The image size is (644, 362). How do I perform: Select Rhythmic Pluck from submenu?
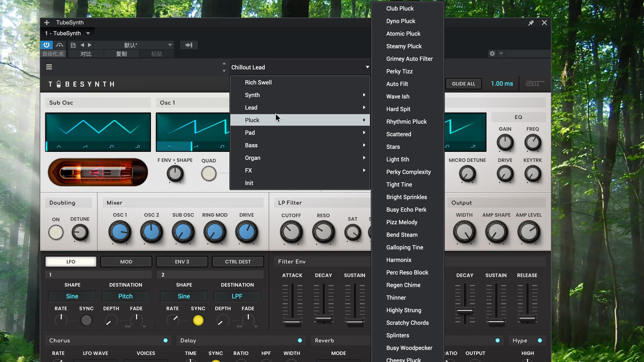[406, 122]
